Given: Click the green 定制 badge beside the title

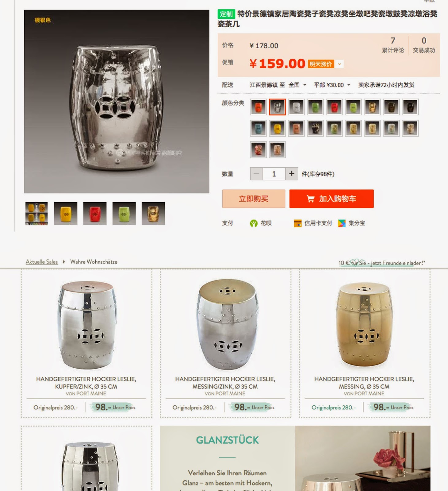Looking at the screenshot, I should point(226,14).
